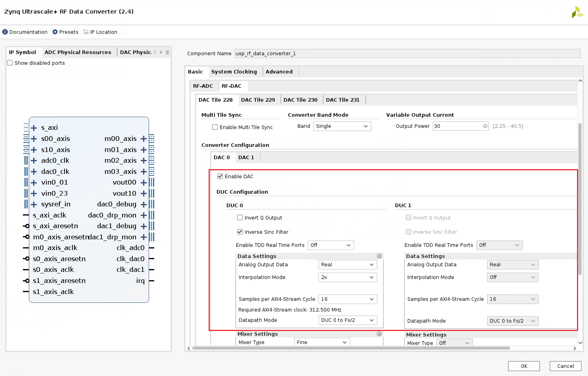Open DUC 0 Datapath Mode dropdown
Viewport: 588px width, 376px height.
click(x=347, y=320)
